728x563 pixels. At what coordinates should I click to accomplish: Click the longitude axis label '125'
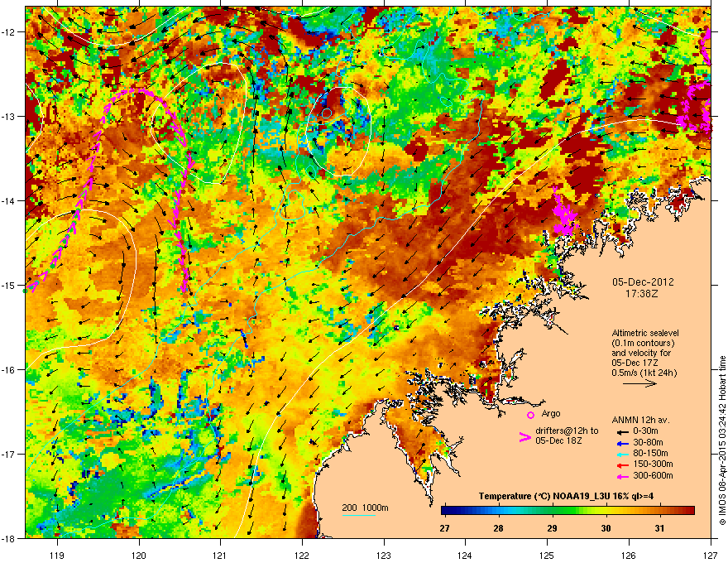[x=547, y=555]
